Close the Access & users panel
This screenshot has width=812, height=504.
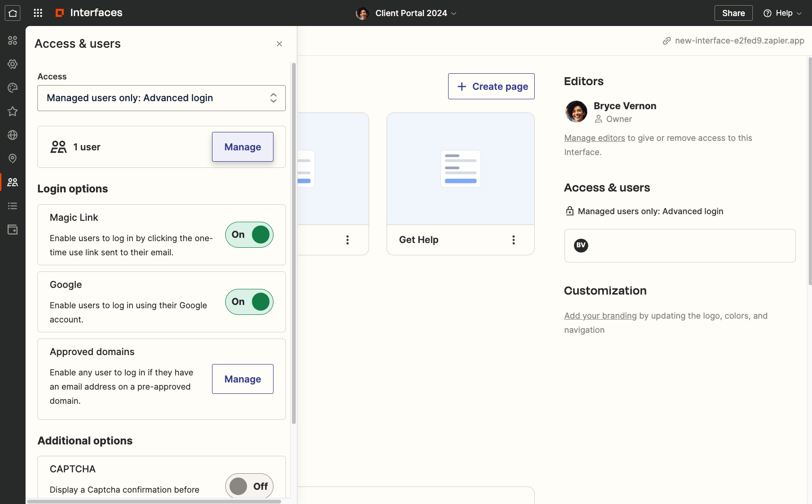coord(280,44)
